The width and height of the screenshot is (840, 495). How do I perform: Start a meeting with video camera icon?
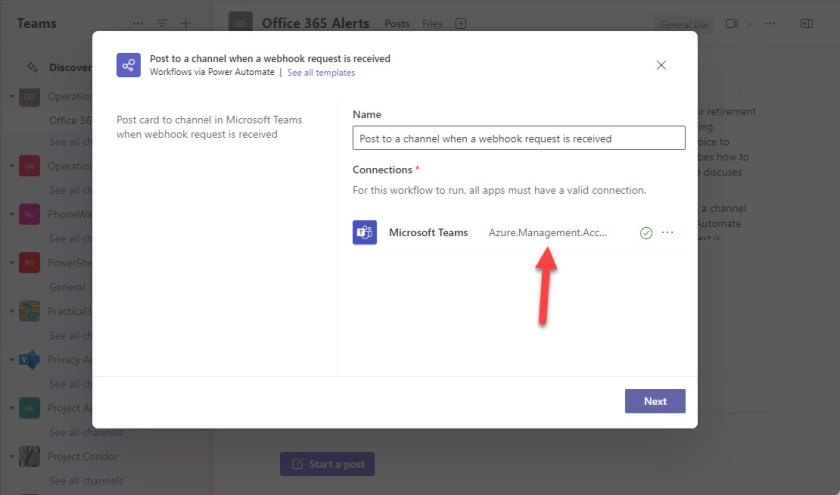point(732,24)
